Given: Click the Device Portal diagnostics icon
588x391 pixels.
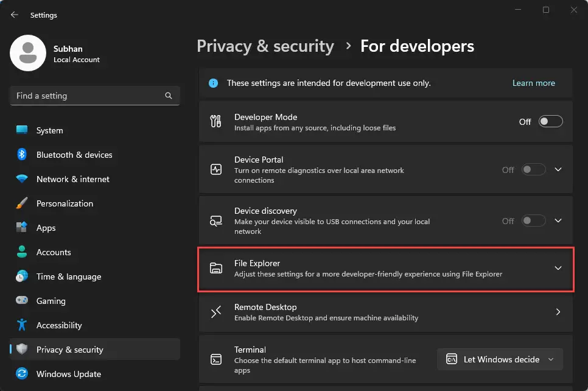Looking at the screenshot, I should [x=216, y=169].
